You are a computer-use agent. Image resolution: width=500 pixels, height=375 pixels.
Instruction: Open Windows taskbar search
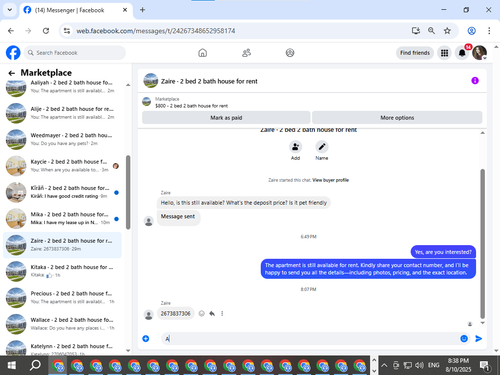coord(35,365)
